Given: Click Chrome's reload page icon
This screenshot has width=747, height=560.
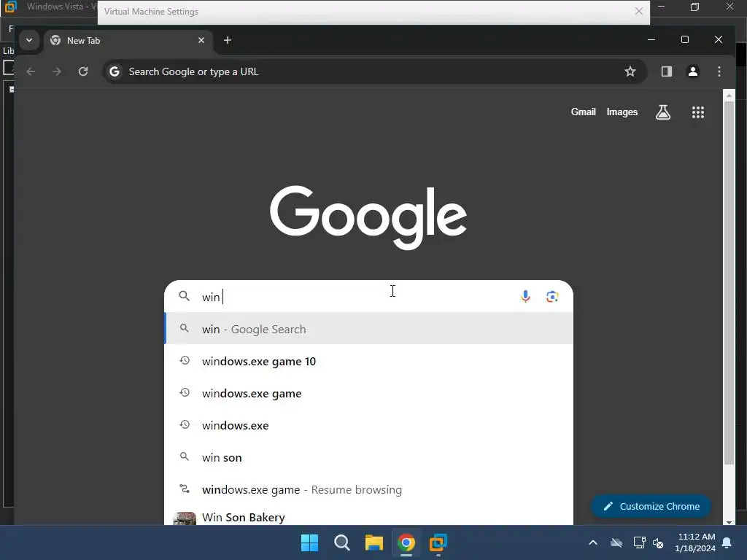Looking at the screenshot, I should [x=83, y=71].
